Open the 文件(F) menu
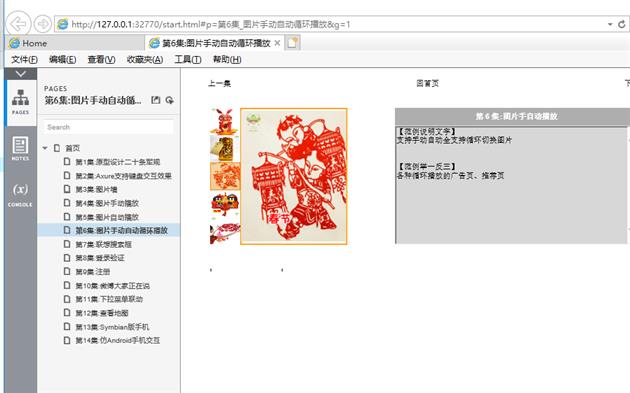The width and height of the screenshot is (630, 393). tap(24, 59)
